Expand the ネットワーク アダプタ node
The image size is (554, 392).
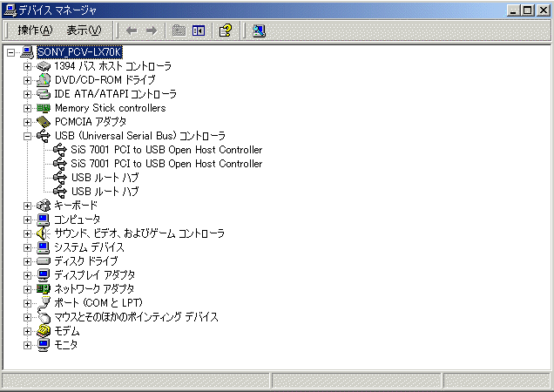pyautogui.click(x=27, y=289)
